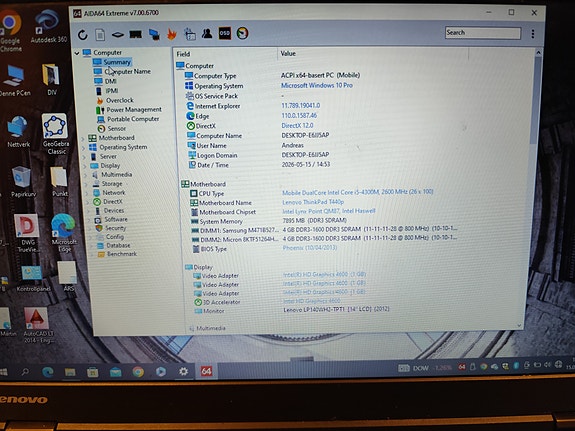Viewport: 575px width, 431px height.
Task: Expand the Operating System tree node
Action: 84,148
